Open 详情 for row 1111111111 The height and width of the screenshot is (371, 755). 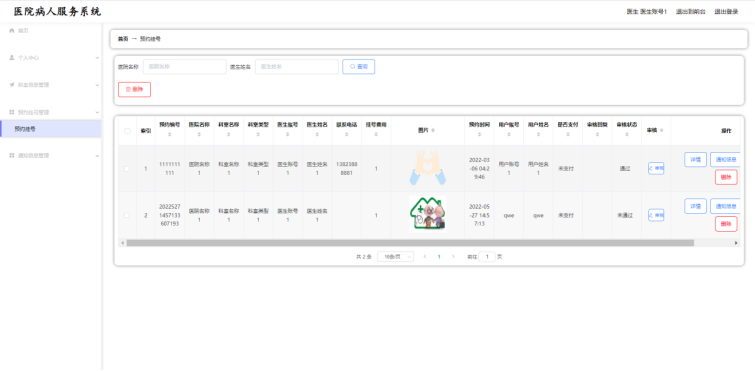[x=695, y=159]
